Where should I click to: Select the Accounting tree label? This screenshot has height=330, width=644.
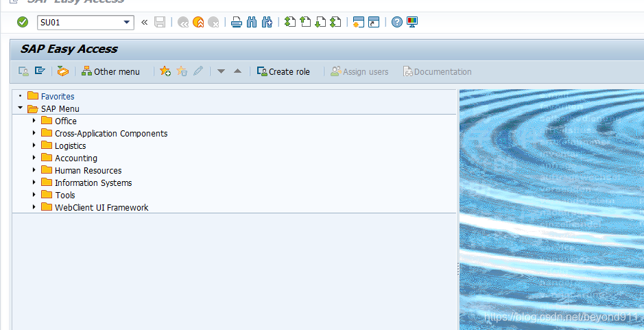(76, 158)
